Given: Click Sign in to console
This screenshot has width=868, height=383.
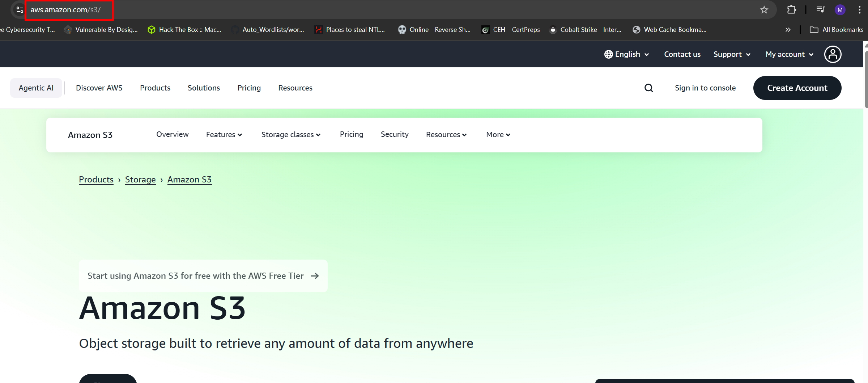Looking at the screenshot, I should [x=705, y=88].
